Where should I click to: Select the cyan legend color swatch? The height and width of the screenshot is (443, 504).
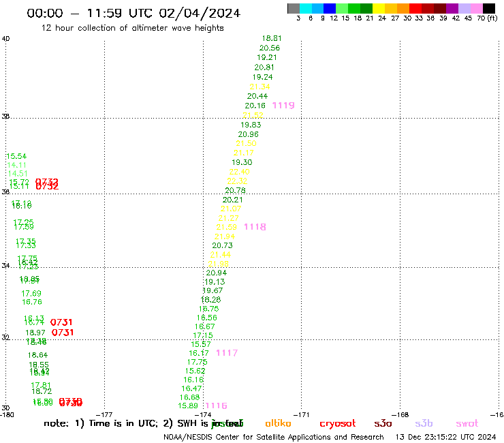coord(306,8)
